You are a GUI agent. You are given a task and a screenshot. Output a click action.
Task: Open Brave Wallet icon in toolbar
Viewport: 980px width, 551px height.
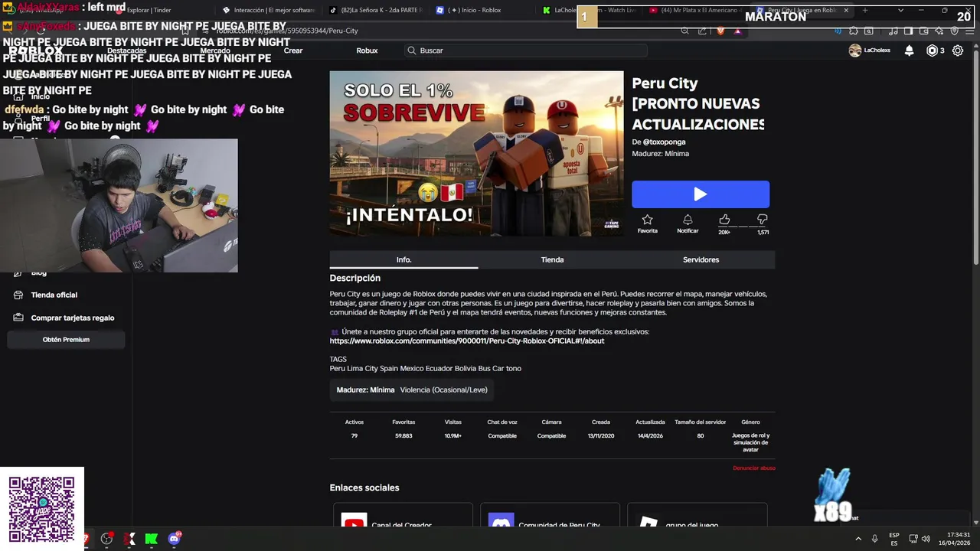coord(923,31)
